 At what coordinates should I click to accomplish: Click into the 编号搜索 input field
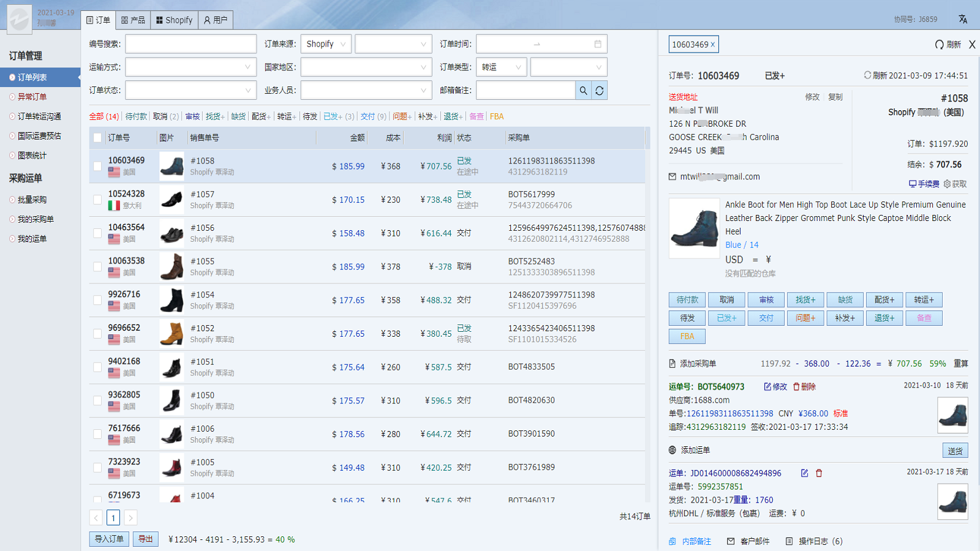190,44
